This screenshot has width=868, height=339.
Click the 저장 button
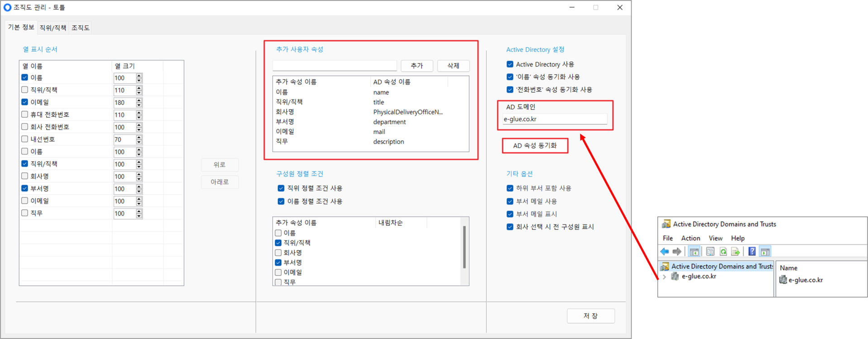[x=590, y=316]
